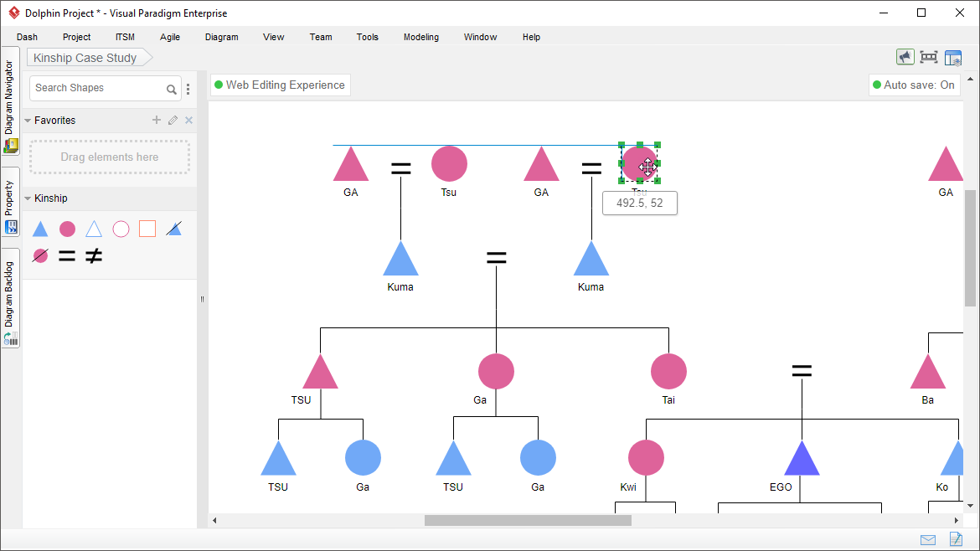Click the Drag elements here drop area
The image size is (980, 551).
tap(110, 157)
